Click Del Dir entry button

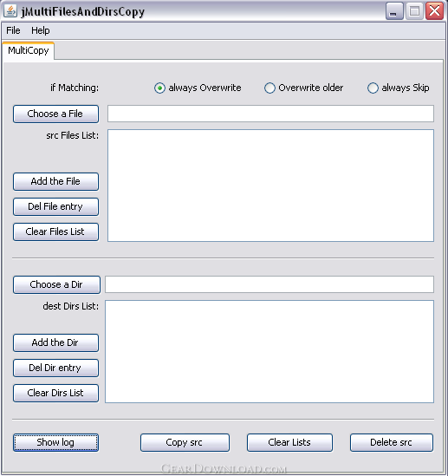click(55, 368)
